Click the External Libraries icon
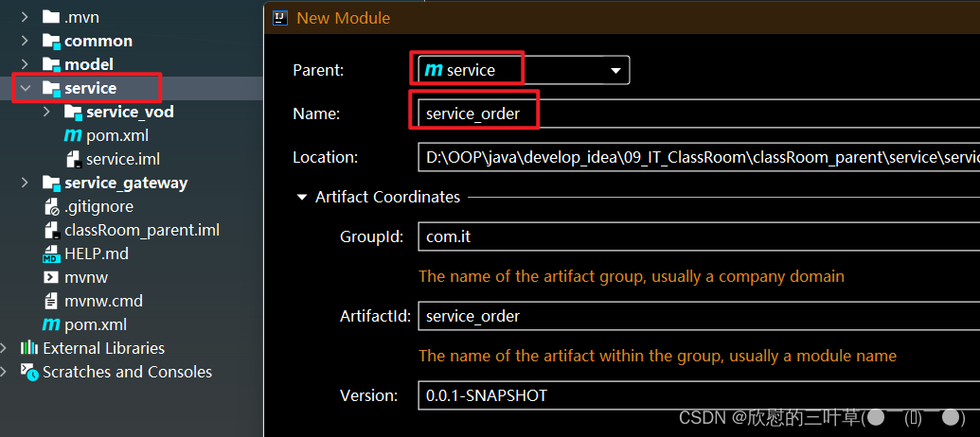The image size is (980, 437). (29, 348)
